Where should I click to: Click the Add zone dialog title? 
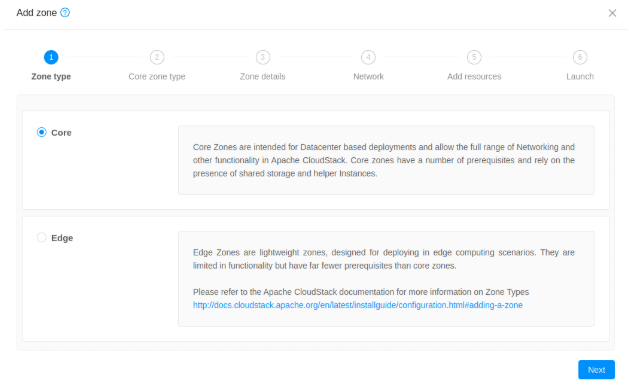pos(37,13)
